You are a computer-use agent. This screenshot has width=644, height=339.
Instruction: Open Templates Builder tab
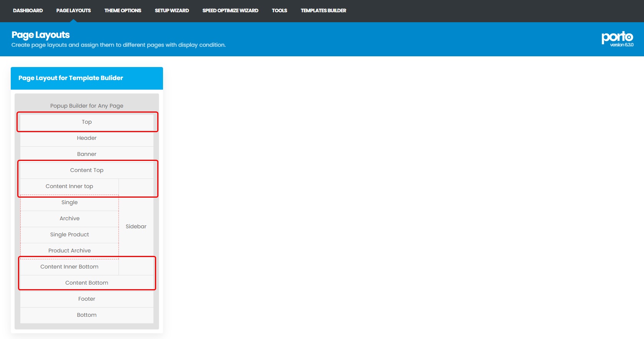(x=323, y=11)
